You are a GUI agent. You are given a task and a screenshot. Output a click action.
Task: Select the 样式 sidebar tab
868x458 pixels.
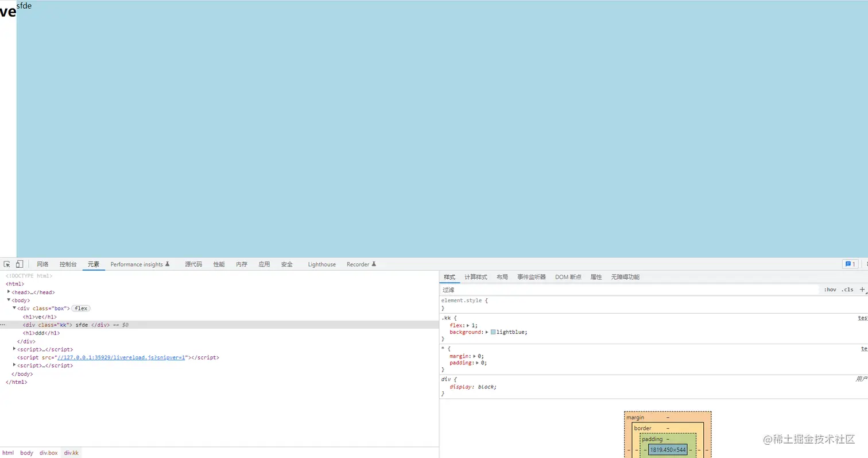click(x=449, y=277)
